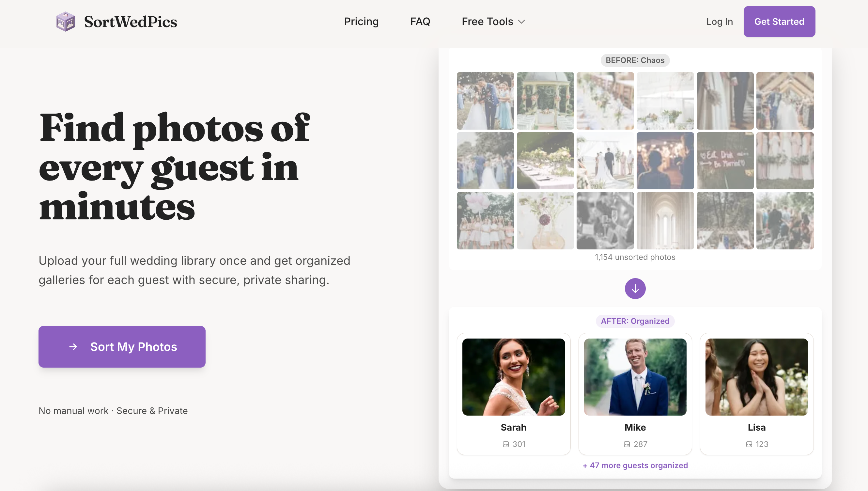Open Sarah's portrait photo
The image size is (868, 491).
[513, 377]
